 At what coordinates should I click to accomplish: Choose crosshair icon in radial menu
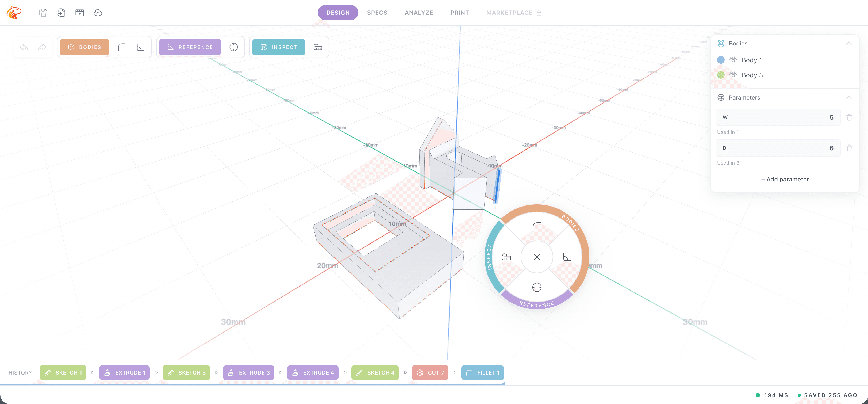pos(537,287)
